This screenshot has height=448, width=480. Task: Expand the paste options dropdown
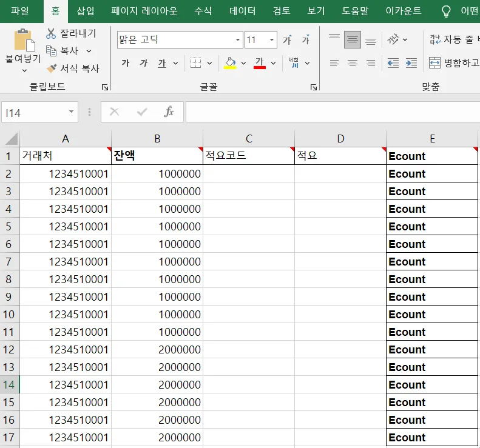click(x=24, y=71)
